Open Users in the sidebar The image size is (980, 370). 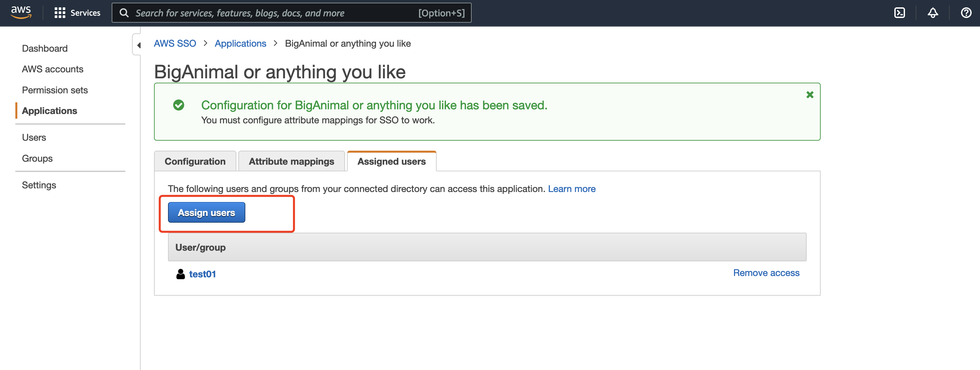coord(34,137)
